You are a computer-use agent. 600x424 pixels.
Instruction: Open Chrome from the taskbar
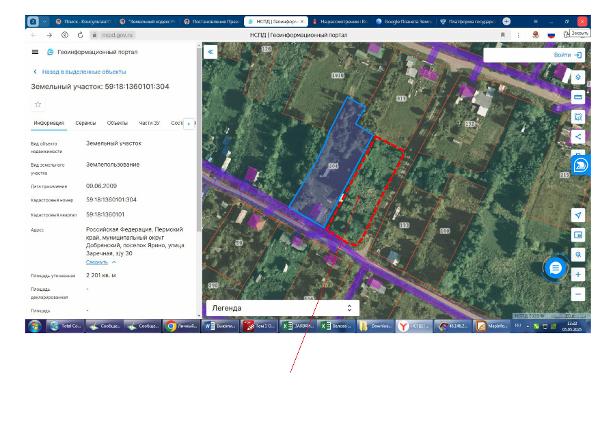[x=181, y=326]
